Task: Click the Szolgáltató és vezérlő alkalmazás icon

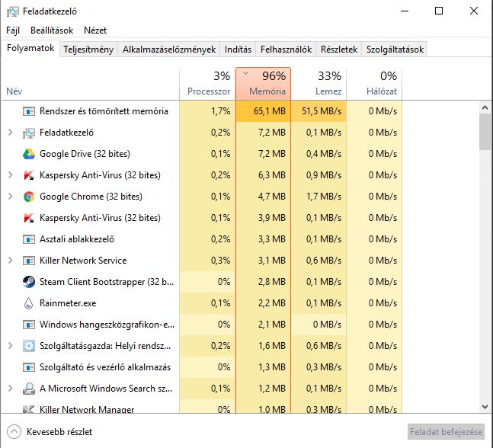Action: (x=29, y=367)
